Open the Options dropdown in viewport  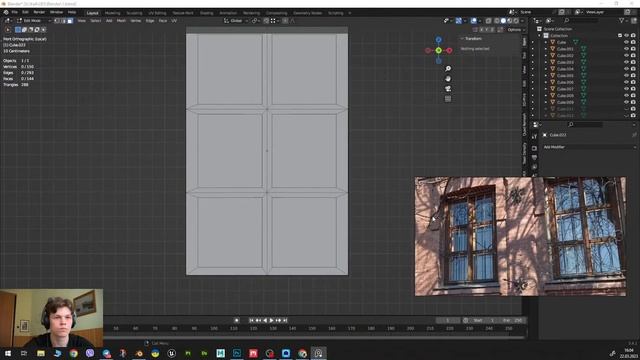pyautogui.click(x=516, y=30)
